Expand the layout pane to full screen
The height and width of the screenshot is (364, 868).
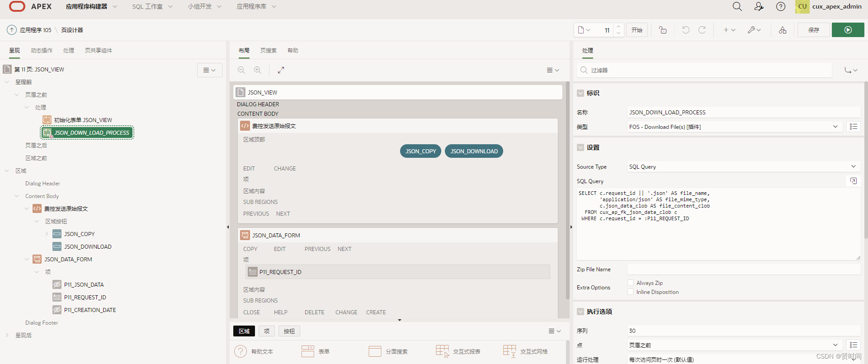click(281, 70)
